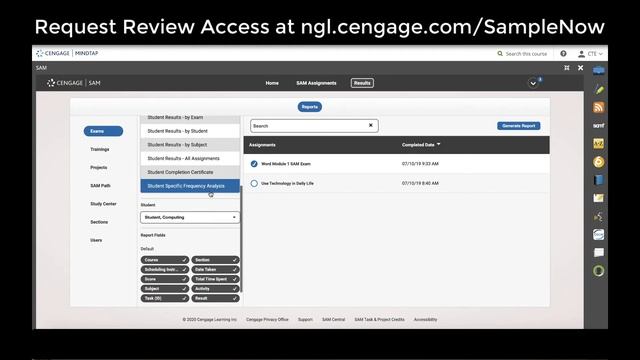Choose Student Completion Certificate report
The width and height of the screenshot is (640, 360).
[190, 172]
